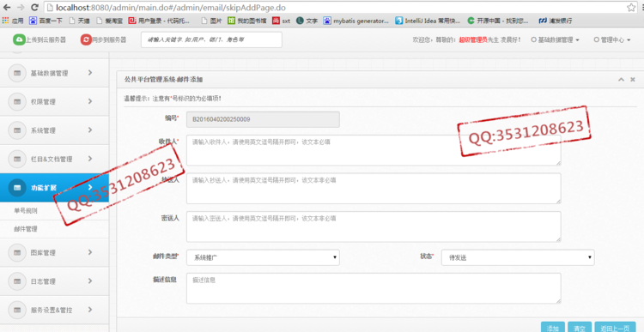Image resolution: width=644 pixels, height=332 pixels.
Task: Focus the 描述信息 description textarea
Action: tap(374, 288)
